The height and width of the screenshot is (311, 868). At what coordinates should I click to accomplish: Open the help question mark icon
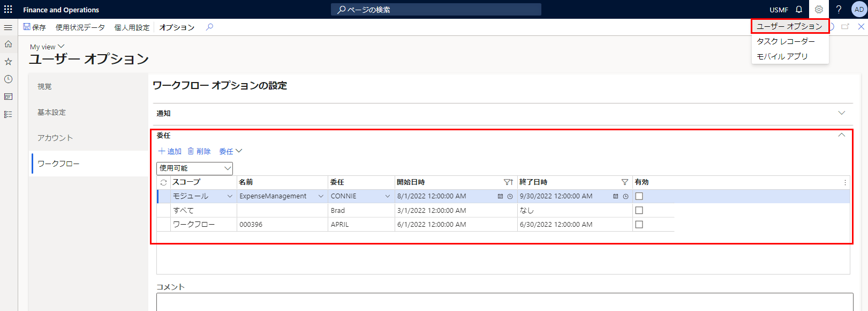[839, 9]
